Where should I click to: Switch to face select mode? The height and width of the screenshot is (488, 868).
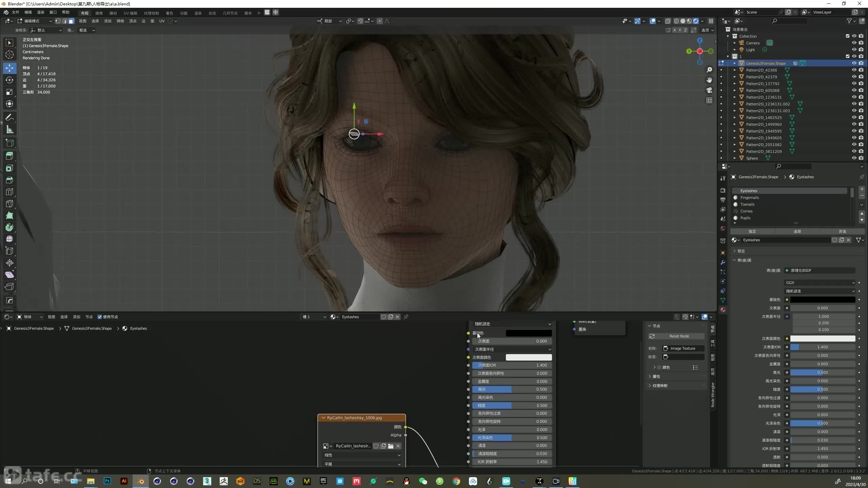point(71,21)
